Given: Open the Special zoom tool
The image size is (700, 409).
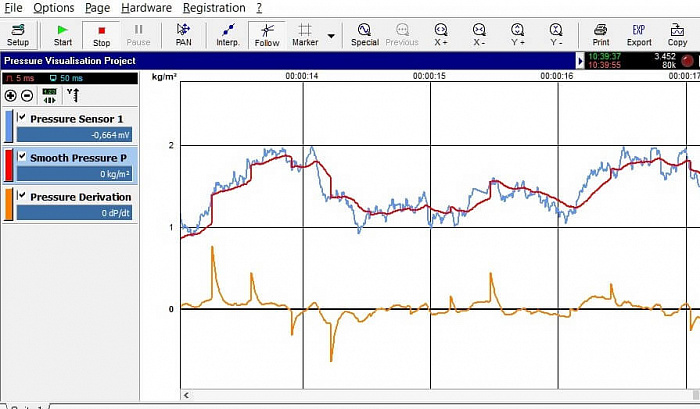Looking at the screenshot, I should pyautogui.click(x=365, y=35).
